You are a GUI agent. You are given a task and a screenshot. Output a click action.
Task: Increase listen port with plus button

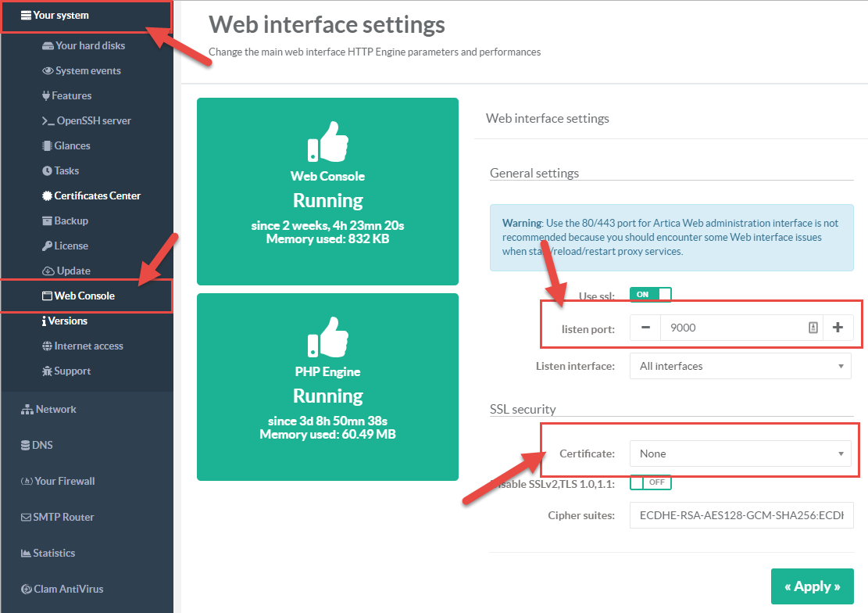838,328
